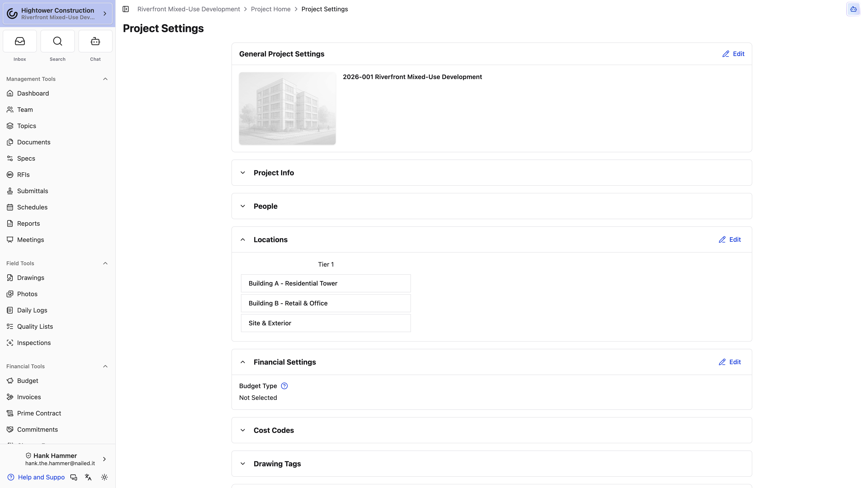Screen dimensions: 868x488
Task: Click the Not Selected budget type value
Action: point(258,398)
